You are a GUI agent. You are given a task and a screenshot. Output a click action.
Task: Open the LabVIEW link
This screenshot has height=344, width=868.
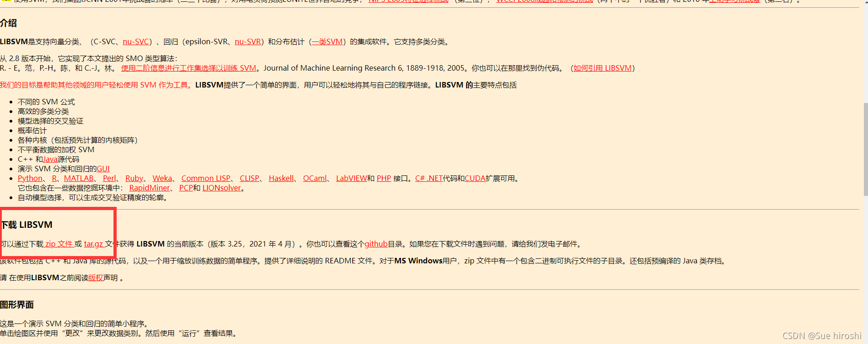(351, 179)
